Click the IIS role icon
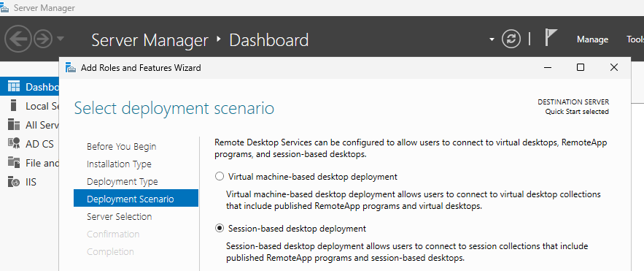 coord(14,181)
